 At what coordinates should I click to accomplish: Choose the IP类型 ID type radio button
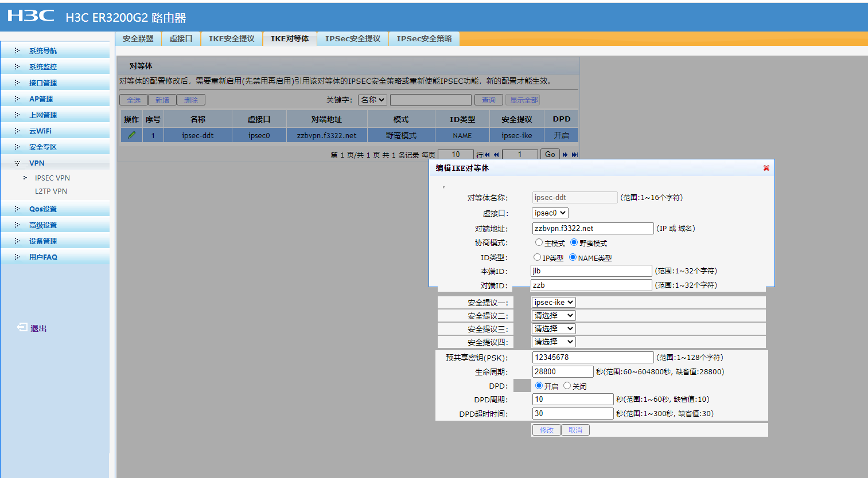537,257
